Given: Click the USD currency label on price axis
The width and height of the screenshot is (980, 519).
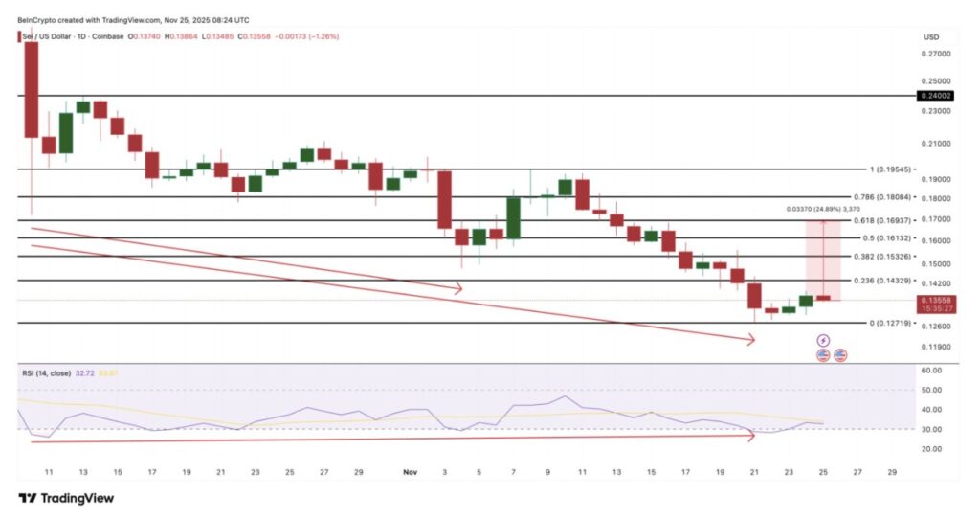Looking at the screenshot, I should [x=930, y=37].
